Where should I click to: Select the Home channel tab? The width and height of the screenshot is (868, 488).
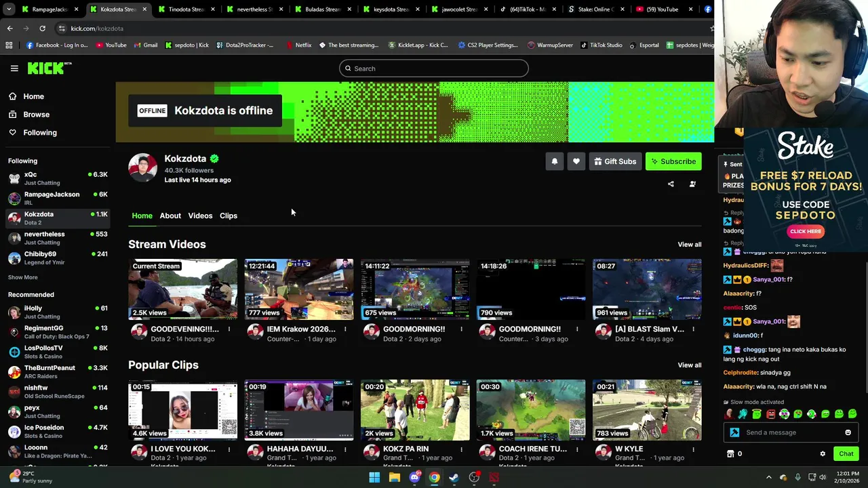[x=142, y=216]
